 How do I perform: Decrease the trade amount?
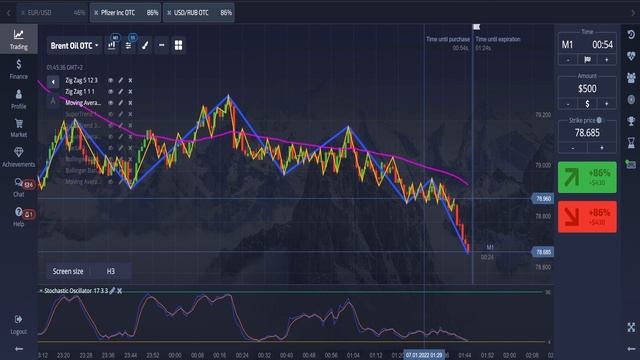(568, 104)
